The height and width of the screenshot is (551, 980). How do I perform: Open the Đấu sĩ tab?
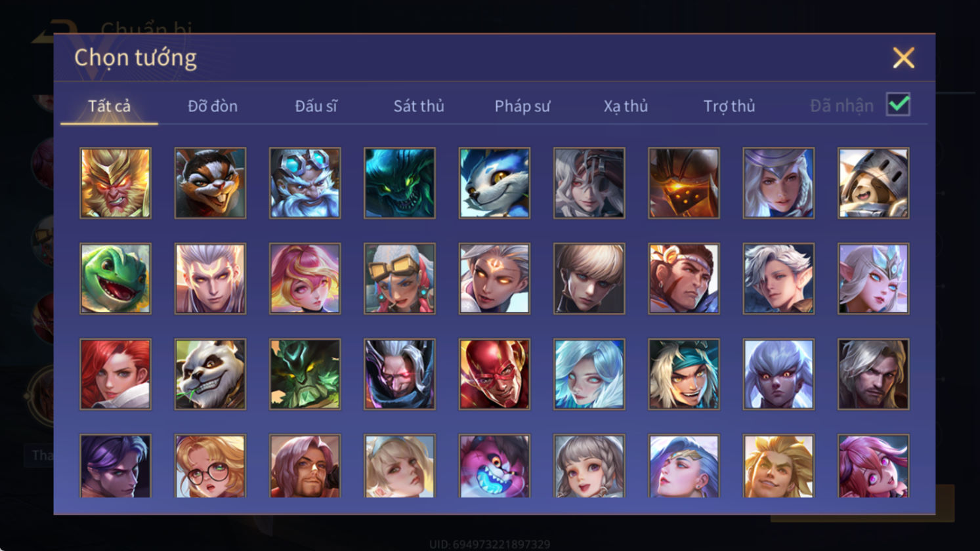tap(316, 106)
